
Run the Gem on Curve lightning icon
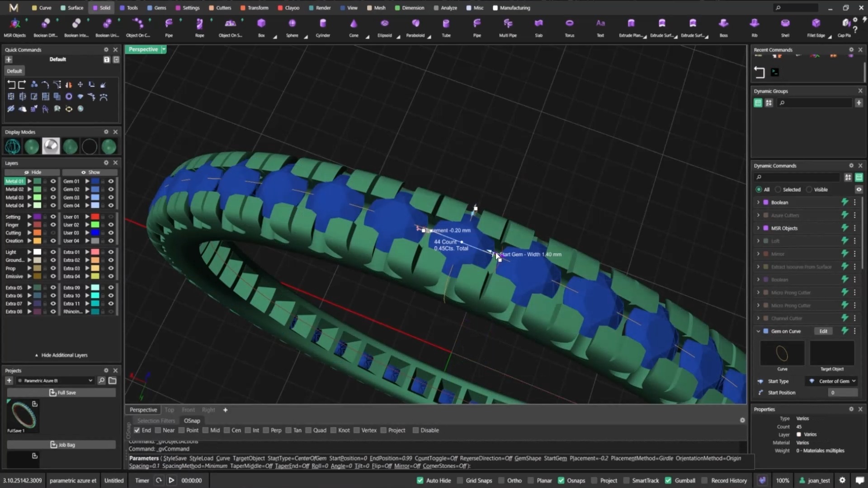coord(844,331)
